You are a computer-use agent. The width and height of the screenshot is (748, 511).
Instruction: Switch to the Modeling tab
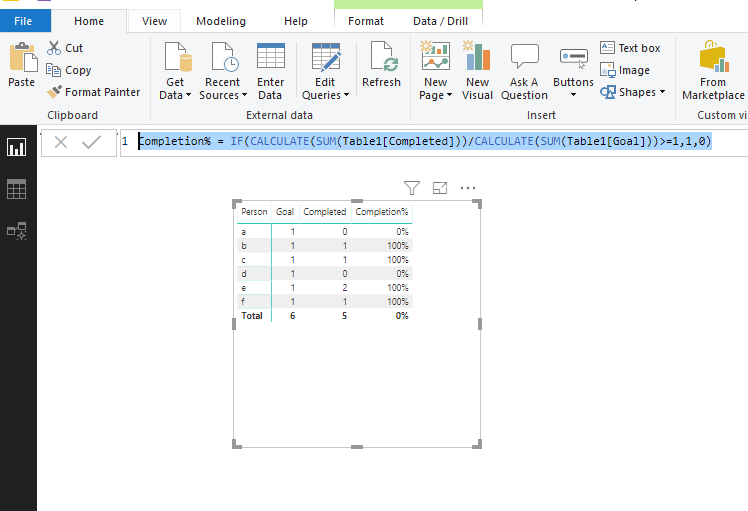221,21
